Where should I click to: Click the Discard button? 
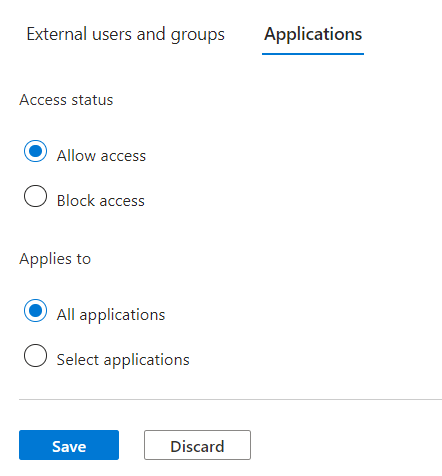[197, 445]
